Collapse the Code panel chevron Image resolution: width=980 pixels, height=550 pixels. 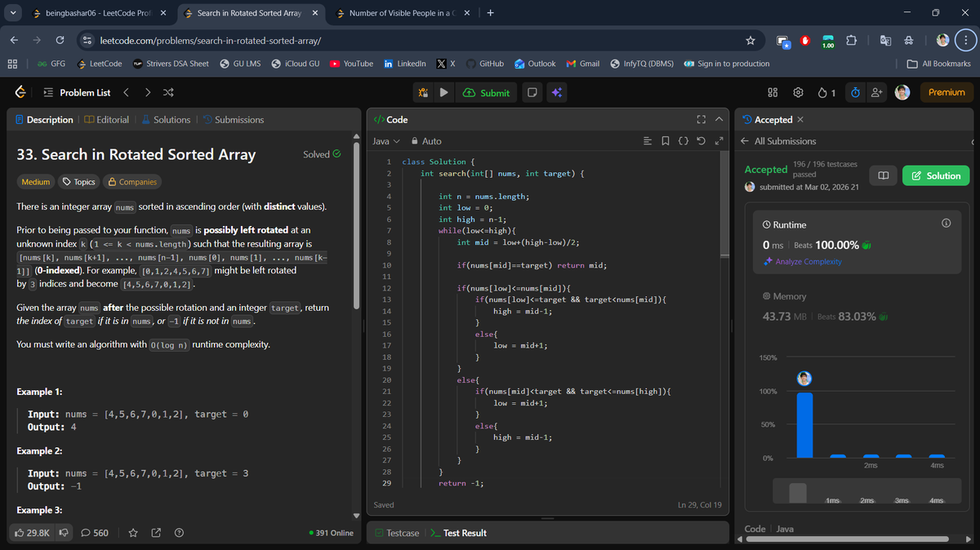719,119
